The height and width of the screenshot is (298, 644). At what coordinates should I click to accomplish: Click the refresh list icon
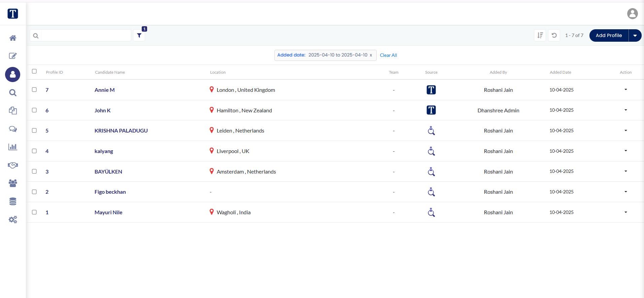(554, 35)
